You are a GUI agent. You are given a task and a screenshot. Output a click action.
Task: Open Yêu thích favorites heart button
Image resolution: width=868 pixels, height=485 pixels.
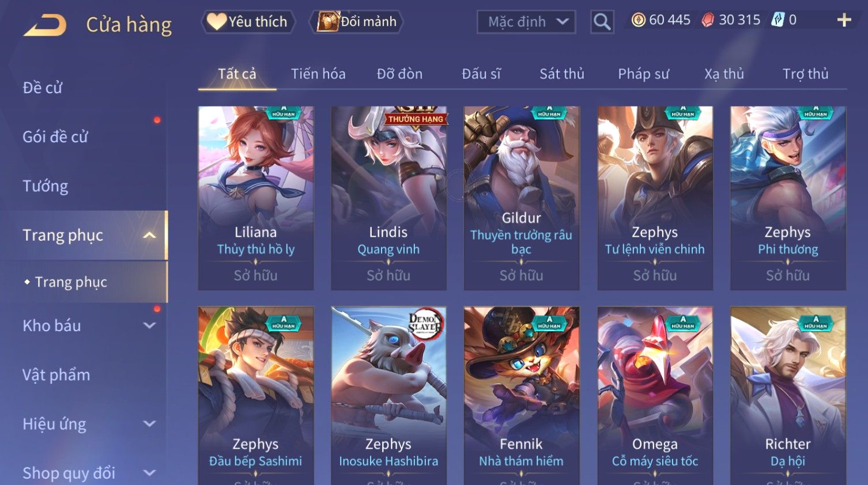tap(248, 22)
